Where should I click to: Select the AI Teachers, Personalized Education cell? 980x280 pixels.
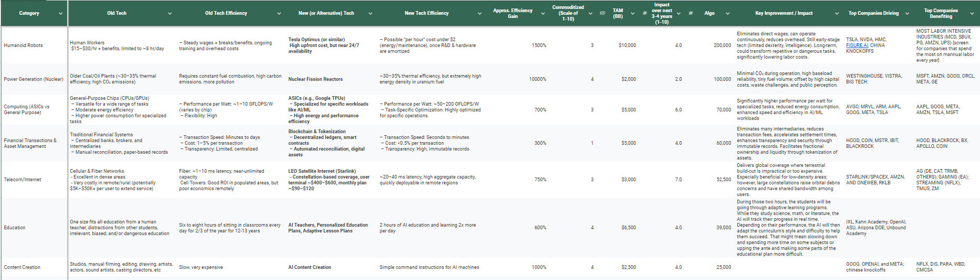pyautogui.click(x=331, y=228)
